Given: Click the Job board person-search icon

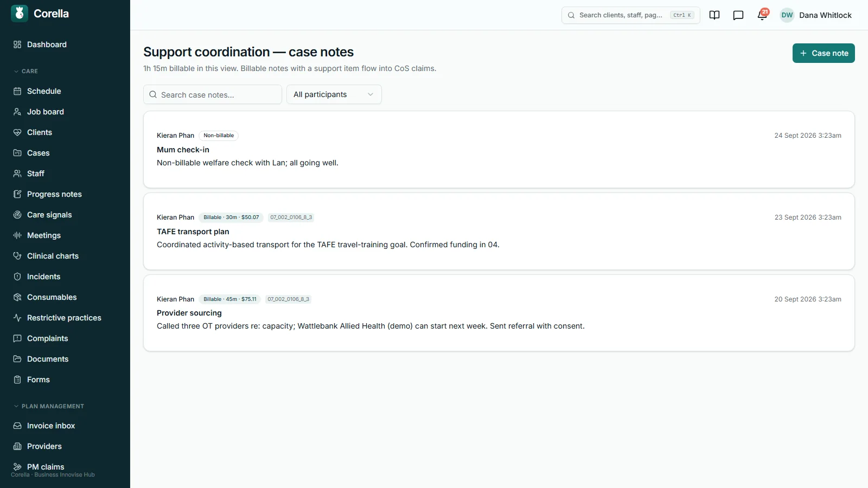Looking at the screenshot, I should coord(17,112).
